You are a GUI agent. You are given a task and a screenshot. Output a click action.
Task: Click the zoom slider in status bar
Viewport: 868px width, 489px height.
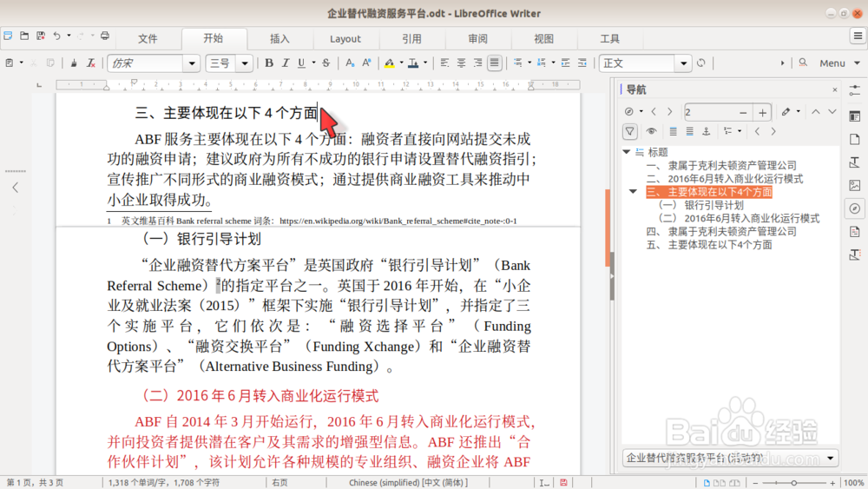[793, 483]
